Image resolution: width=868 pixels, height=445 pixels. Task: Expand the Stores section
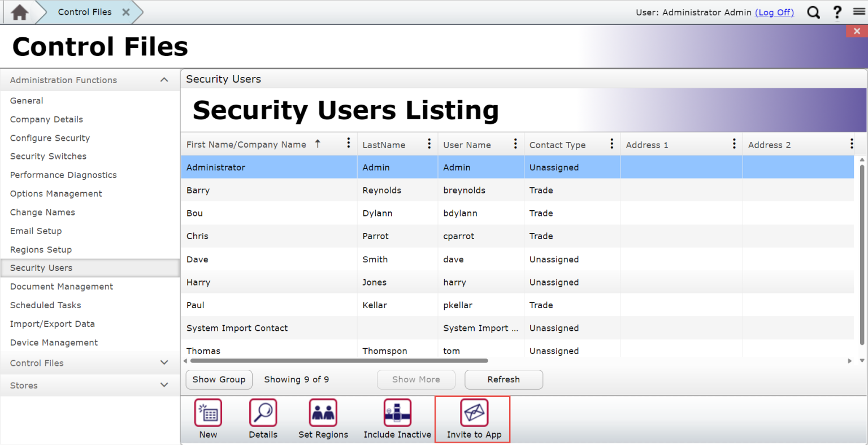tap(164, 385)
